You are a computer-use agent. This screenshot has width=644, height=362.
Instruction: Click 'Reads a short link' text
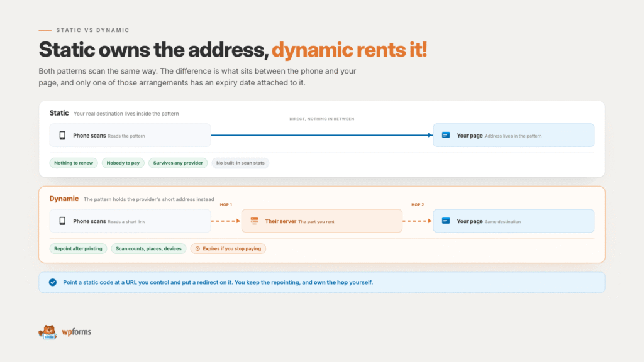point(126,222)
